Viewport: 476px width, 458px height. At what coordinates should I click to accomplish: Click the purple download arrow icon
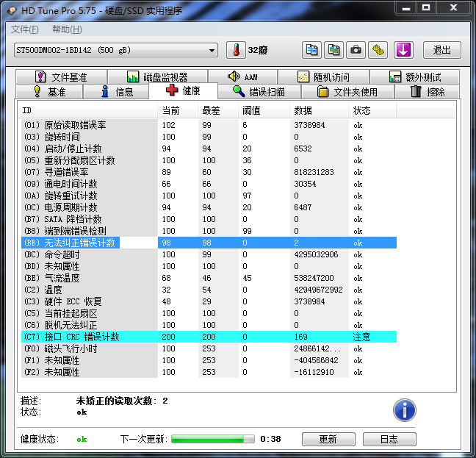coord(403,50)
